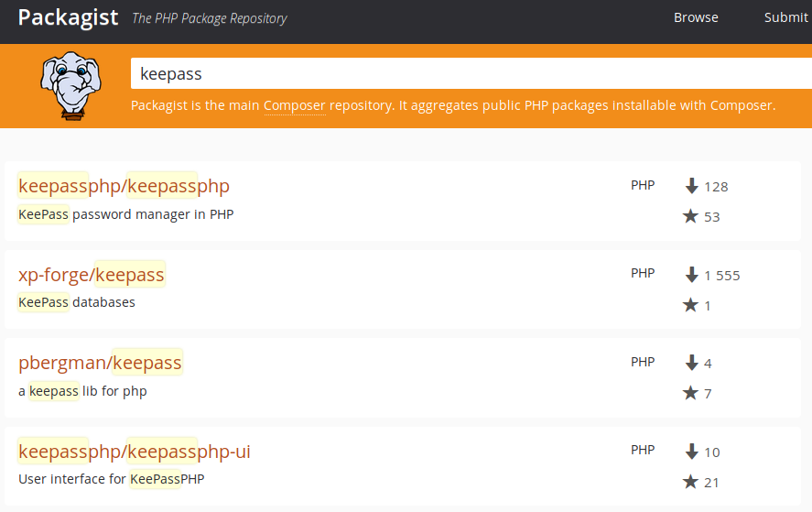This screenshot has width=812, height=512.
Task: Click 'a keepass lib for php' description
Action: [83, 391]
